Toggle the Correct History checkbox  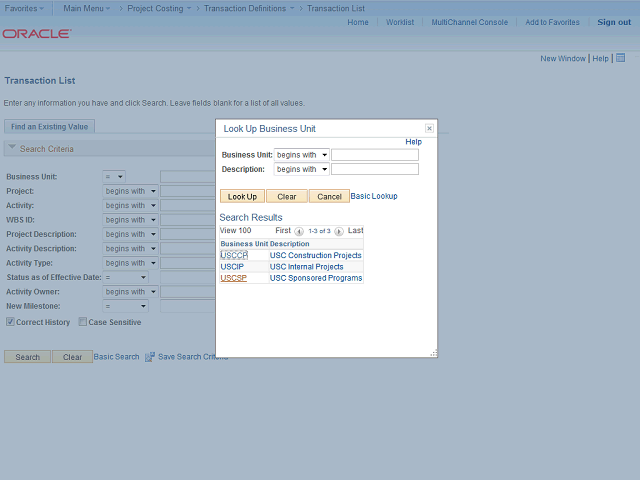[x=10, y=322]
